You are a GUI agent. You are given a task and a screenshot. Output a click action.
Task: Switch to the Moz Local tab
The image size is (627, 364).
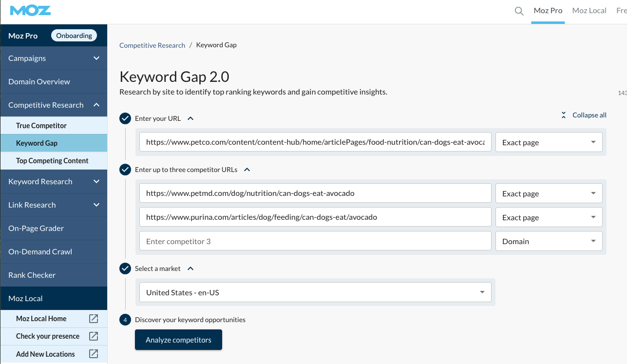[x=589, y=11]
